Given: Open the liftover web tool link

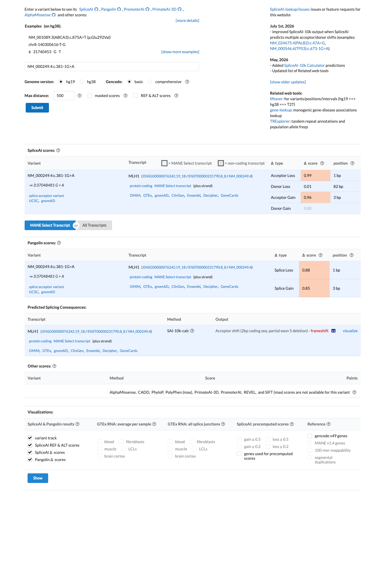Looking at the screenshot, I should click(276, 99).
